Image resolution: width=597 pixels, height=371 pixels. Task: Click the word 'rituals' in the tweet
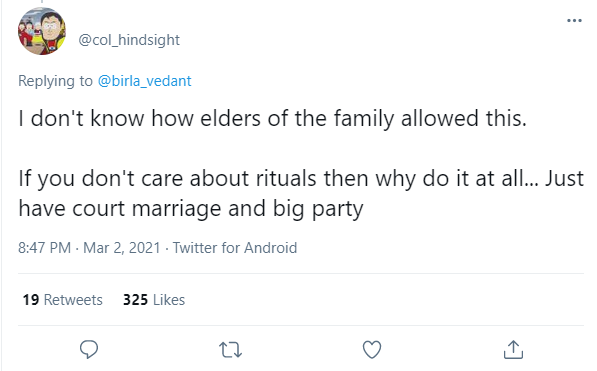(x=286, y=178)
